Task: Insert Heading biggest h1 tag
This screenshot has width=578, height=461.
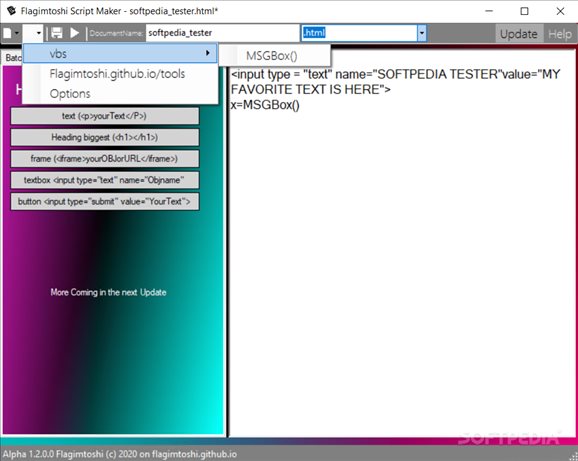Action: pyautogui.click(x=105, y=137)
